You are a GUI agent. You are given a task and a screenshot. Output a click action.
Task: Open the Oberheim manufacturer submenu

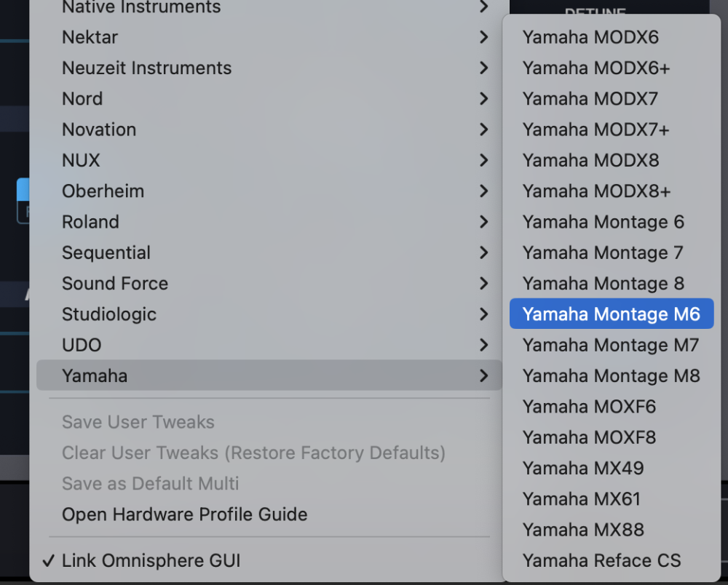[x=103, y=191]
